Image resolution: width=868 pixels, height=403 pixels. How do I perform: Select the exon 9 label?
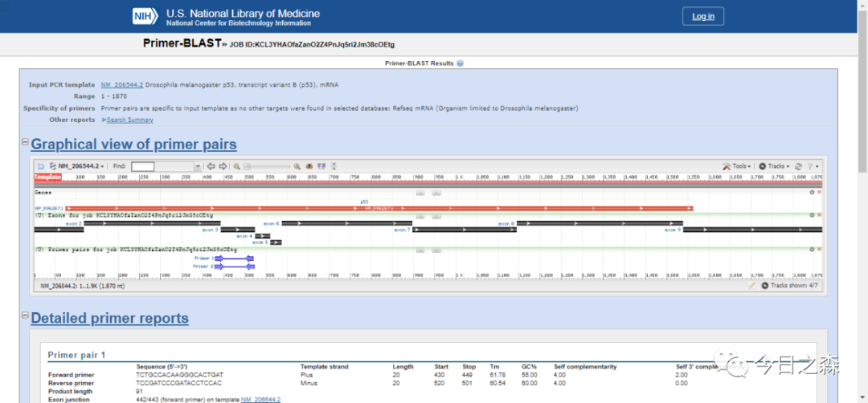pos(674,230)
